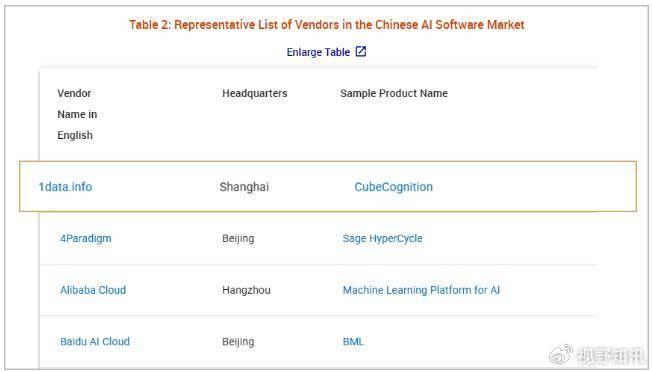Open the CubeCognition product link
Screen dimensions: 652x372
[393, 187]
